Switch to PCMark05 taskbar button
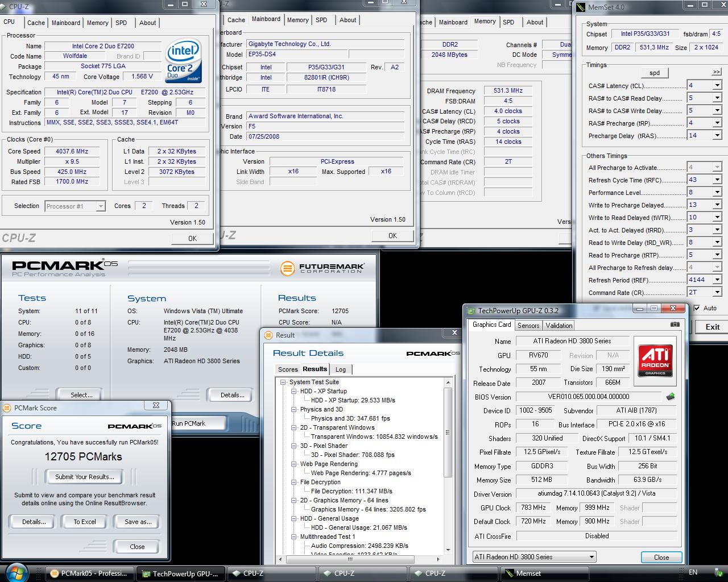Image resolution: width=728 pixels, height=582 pixels. (x=90, y=573)
